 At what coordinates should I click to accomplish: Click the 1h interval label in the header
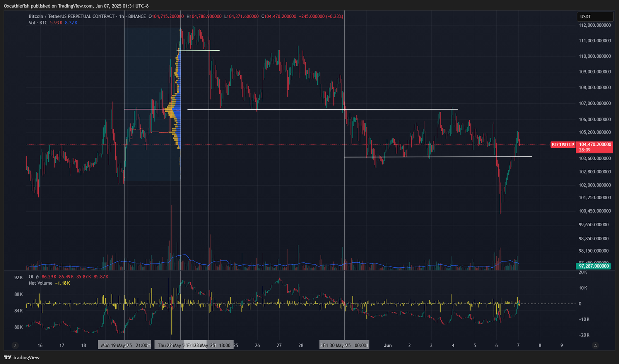coord(121,16)
